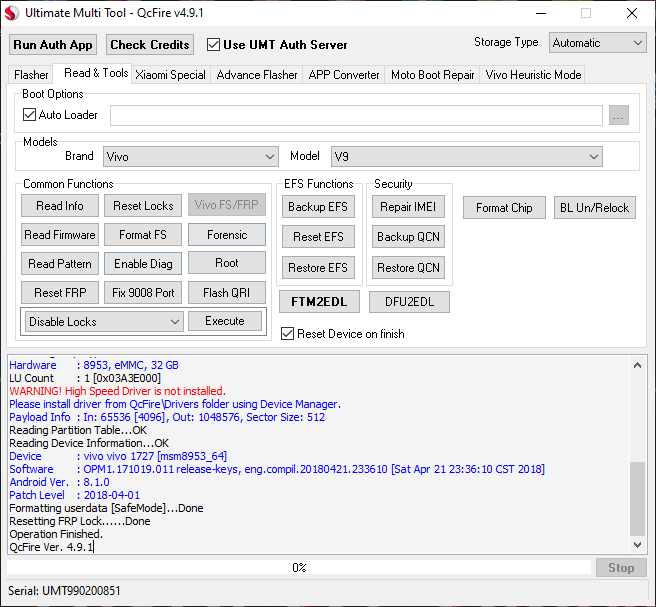The width and height of the screenshot is (656, 607).
Task: Click the Check Credits button
Action: (150, 45)
